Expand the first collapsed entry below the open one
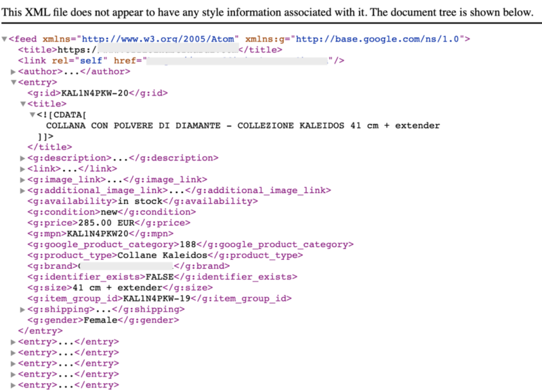Screen dimensions: 542x392 (14, 342)
